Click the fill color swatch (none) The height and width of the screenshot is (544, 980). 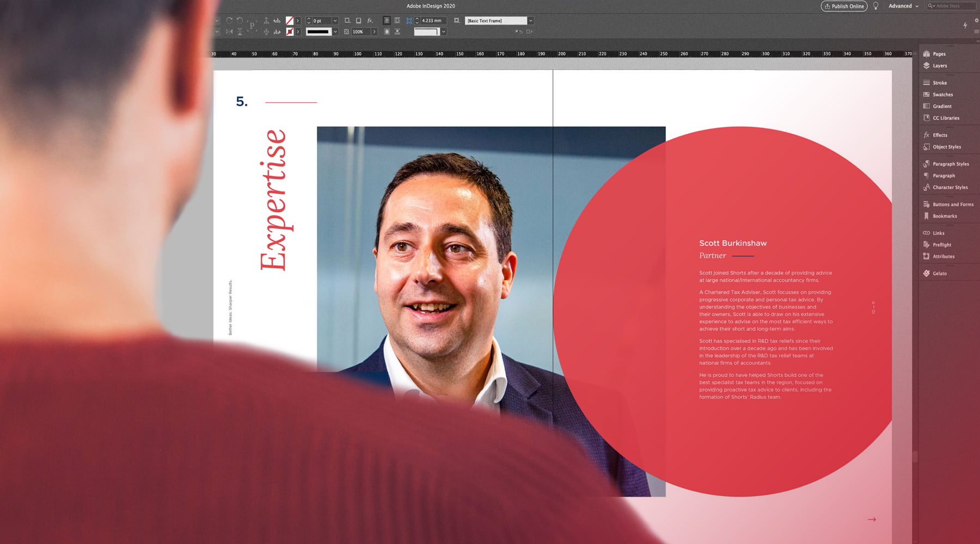[290, 21]
